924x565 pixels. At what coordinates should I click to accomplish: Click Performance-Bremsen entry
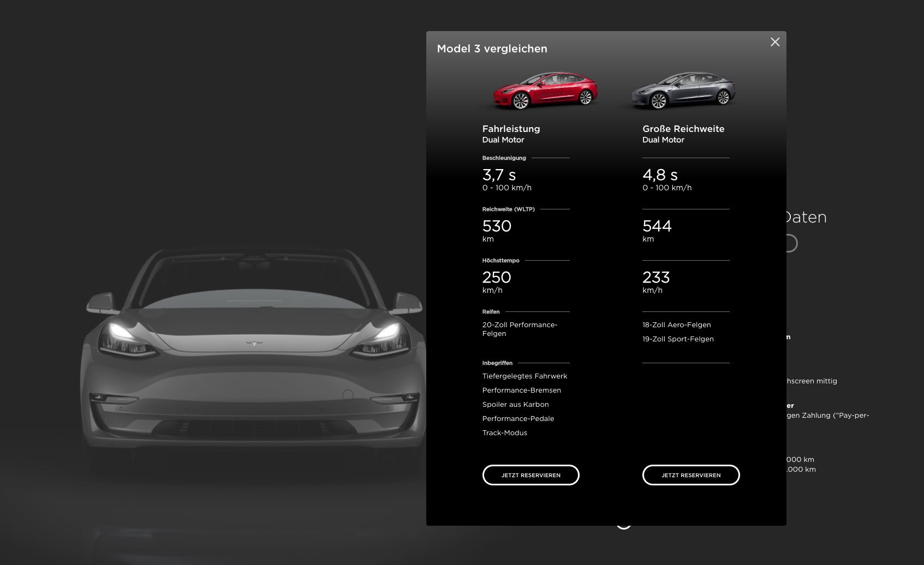[x=521, y=390]
